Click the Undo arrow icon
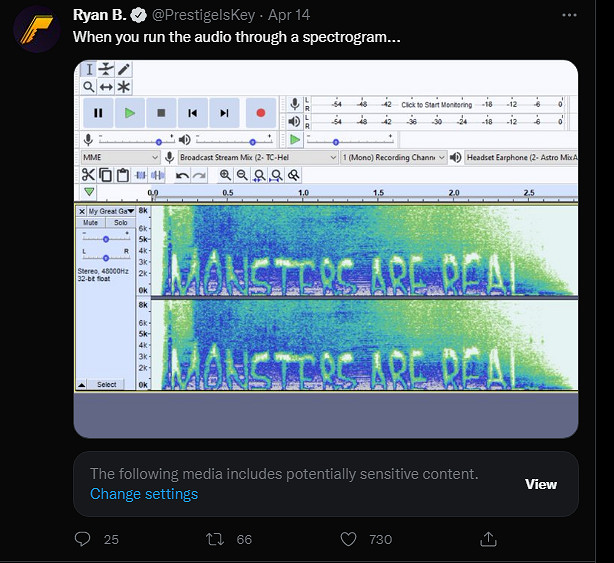Viewport: 614px width, 563px height. click(x=181, y=175)
